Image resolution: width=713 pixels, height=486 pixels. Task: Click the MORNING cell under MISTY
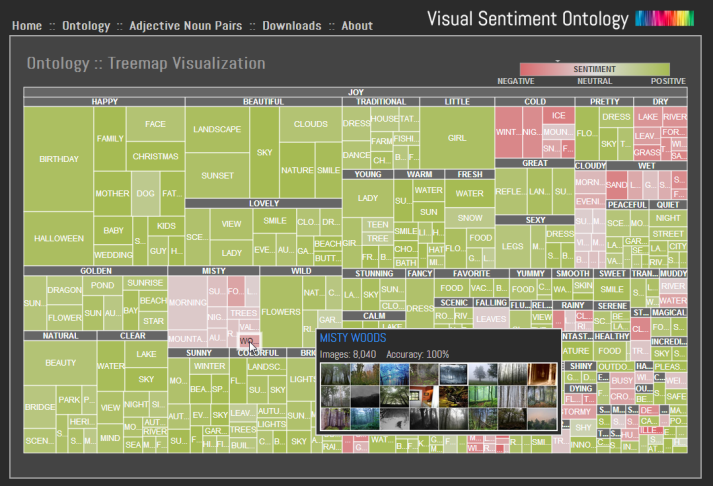pos(187,302)
